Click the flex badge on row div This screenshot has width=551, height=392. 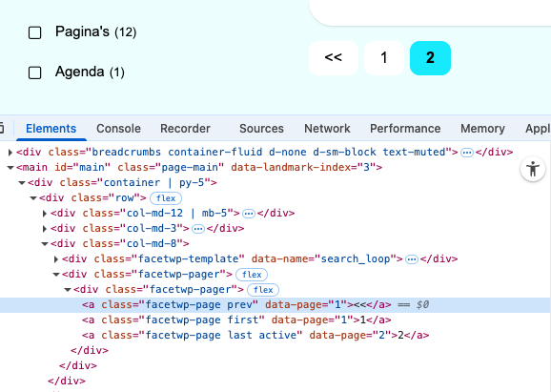(x=166, y=198)
